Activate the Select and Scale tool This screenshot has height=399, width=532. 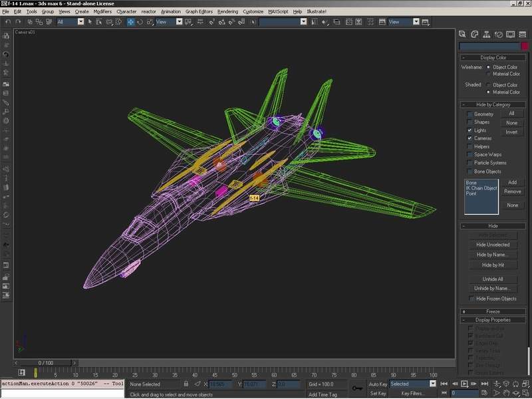click(x=150, y=22)
